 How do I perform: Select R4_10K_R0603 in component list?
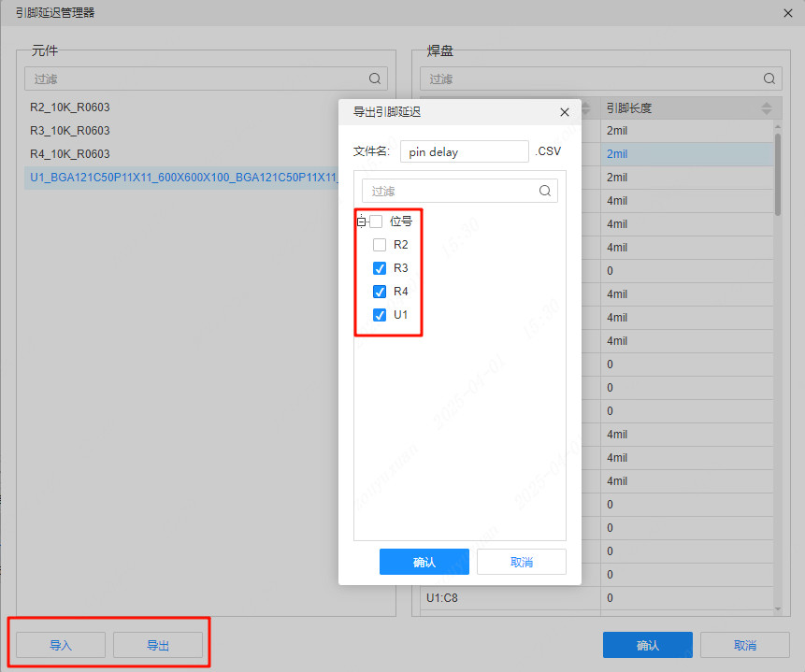(70, 154)
